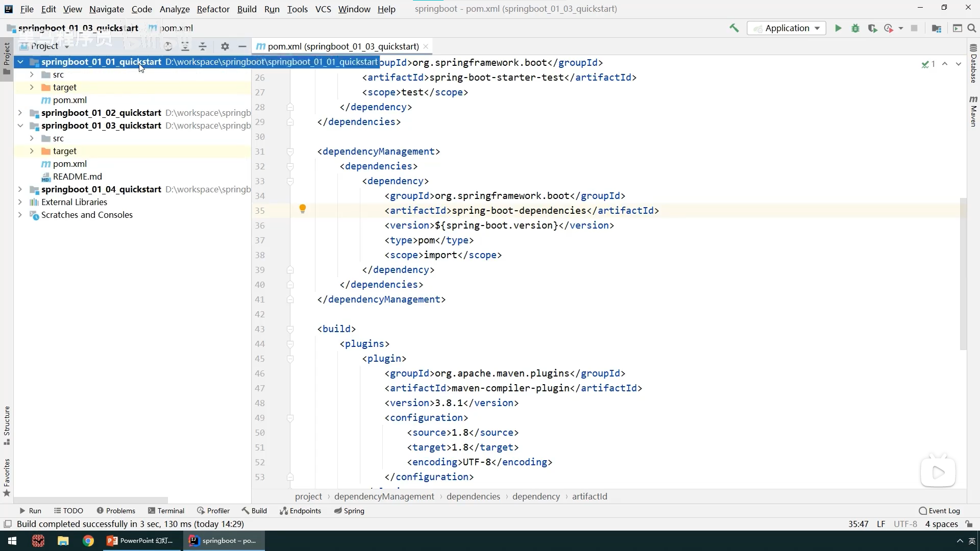980x551 pixels.
Task: Click the Search Everywhere magnifier icon
Action: click(972, 28)
